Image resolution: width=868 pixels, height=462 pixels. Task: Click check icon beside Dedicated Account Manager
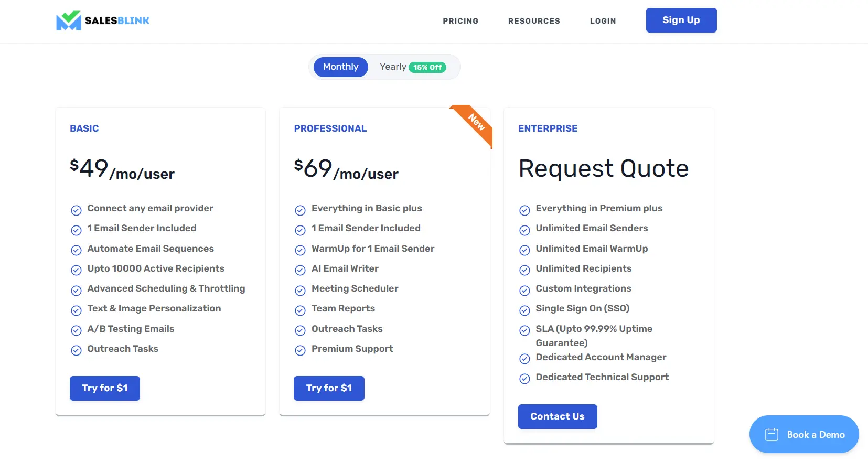click(x=524, y=359)
